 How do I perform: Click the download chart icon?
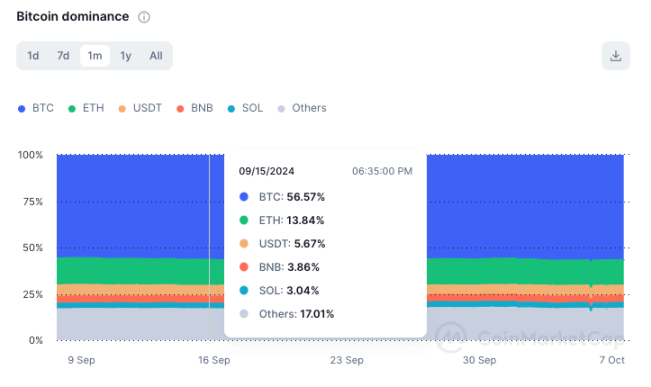tap(615, 56)
